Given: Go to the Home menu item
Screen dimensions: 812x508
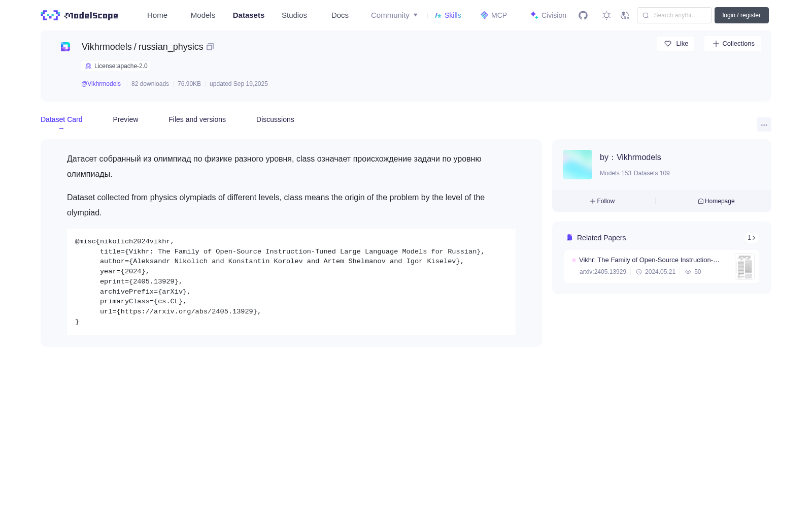Looking at the screenshot, I should [x=157, y=15].
